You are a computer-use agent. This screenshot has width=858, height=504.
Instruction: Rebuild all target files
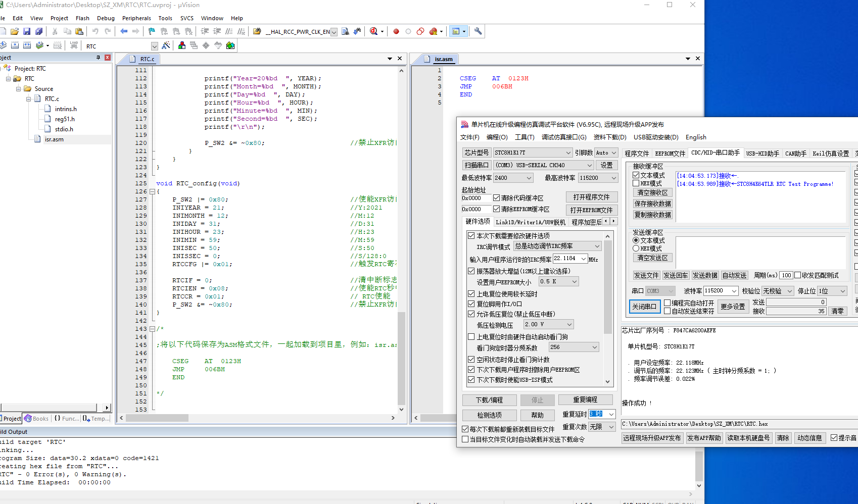tap(27, 45)
